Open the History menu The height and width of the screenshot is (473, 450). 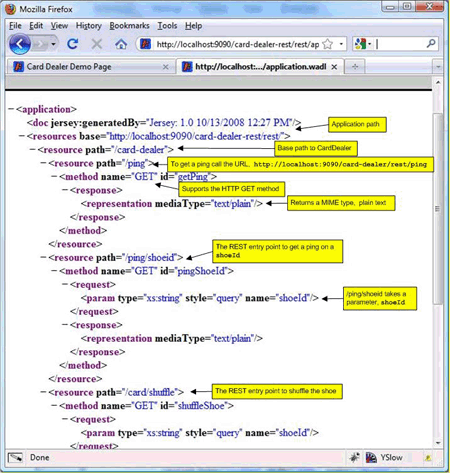pos(89,26)
